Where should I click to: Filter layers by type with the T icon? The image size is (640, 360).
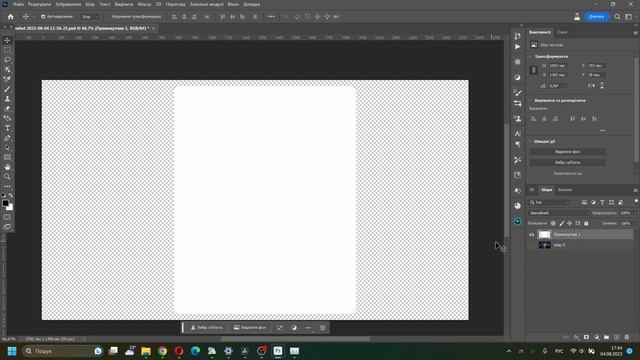(x=602, y=202)
